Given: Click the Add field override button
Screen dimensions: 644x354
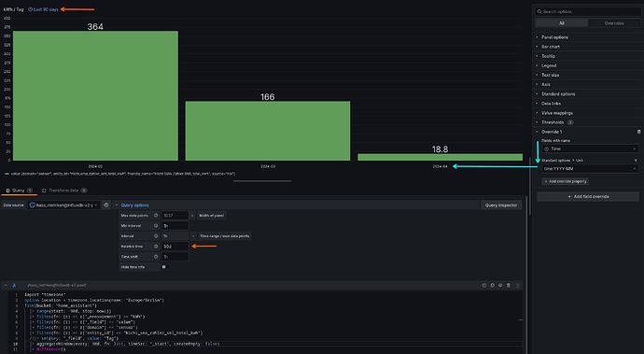Looking at the screenshot, I should pos(588,196).
